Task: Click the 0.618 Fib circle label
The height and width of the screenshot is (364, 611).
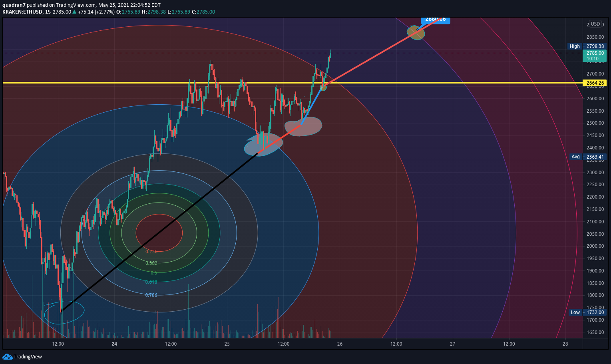Action: (151, 282)
